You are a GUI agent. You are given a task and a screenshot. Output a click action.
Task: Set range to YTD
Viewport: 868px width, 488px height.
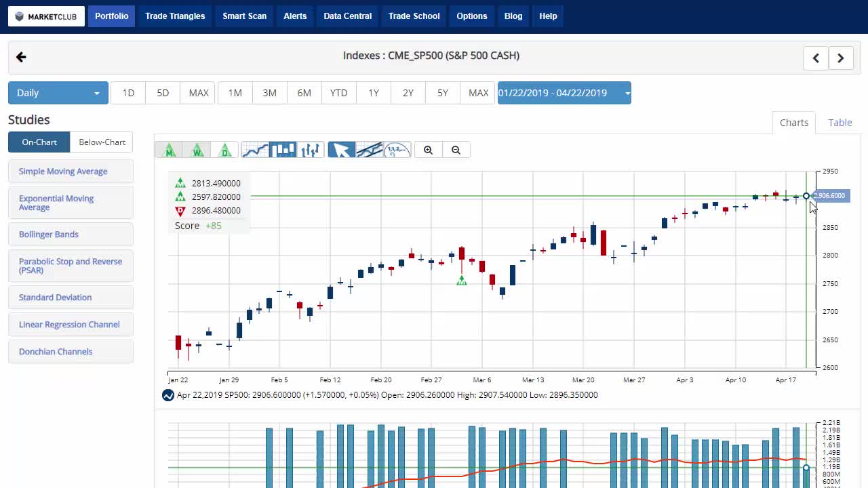pos(339,93)
